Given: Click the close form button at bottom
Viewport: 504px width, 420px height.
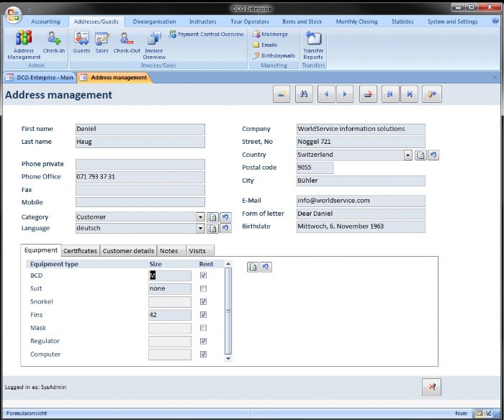Looking at the screenshot, I should [x=431, y=387].
